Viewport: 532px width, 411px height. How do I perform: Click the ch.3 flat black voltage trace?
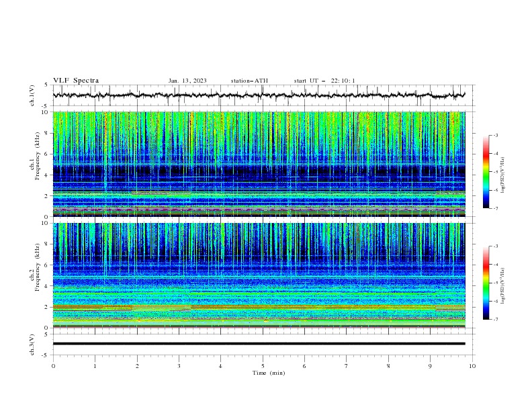pos(259,344)
